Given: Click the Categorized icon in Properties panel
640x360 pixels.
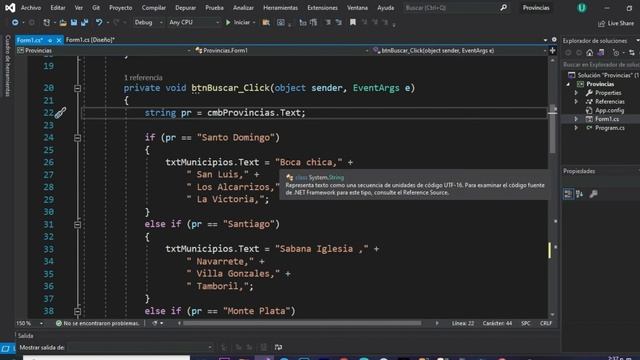Looking at the screenshot, I should pos(568,194).
